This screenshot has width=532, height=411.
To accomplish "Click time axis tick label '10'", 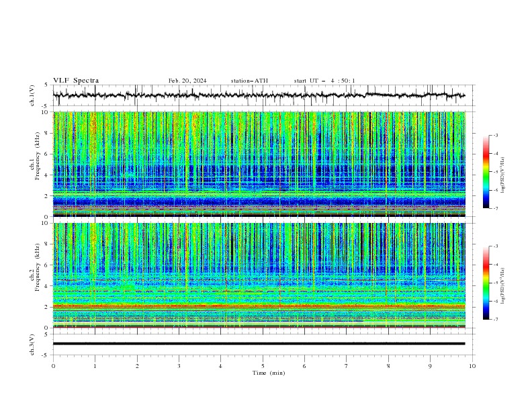I will (x=472, y=366).
